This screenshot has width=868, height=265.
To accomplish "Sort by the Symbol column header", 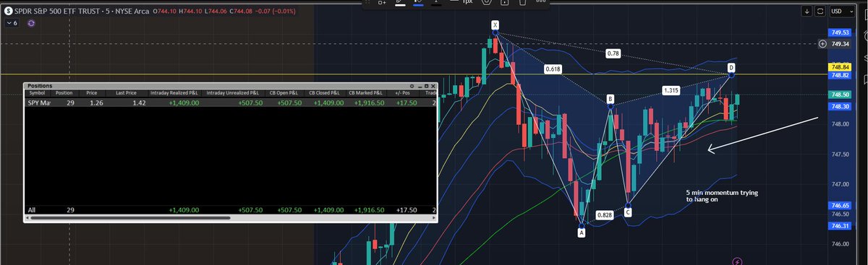I will coord(37,93).
